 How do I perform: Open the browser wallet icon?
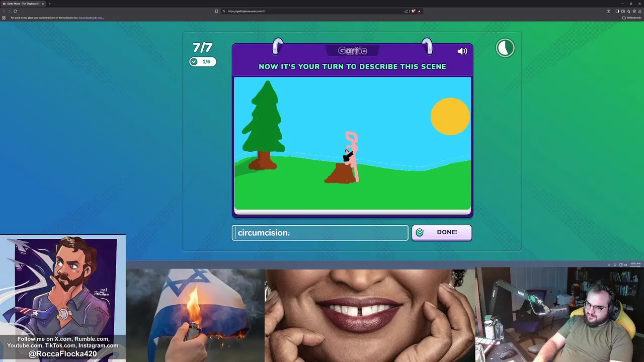(x=623, y=11)
